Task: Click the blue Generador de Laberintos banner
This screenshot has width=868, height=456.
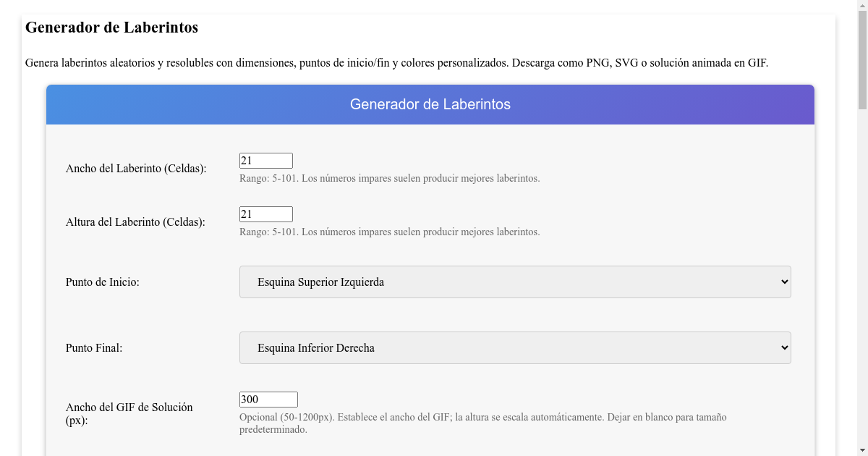Action: (x=430, y=104)
